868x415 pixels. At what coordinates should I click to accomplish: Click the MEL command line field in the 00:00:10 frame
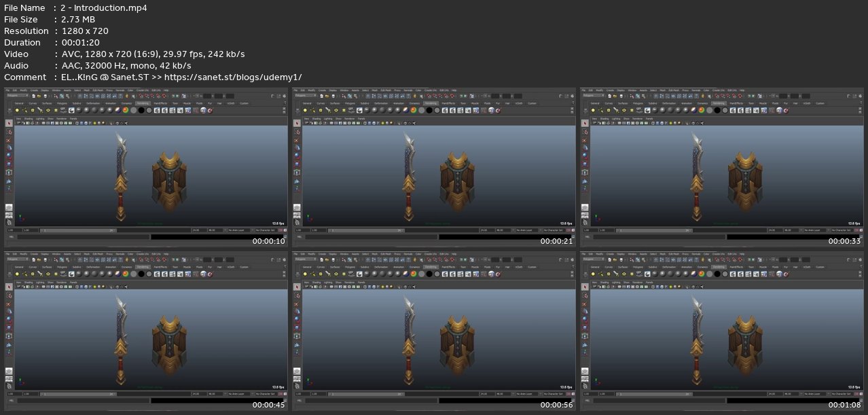(84, 237)
